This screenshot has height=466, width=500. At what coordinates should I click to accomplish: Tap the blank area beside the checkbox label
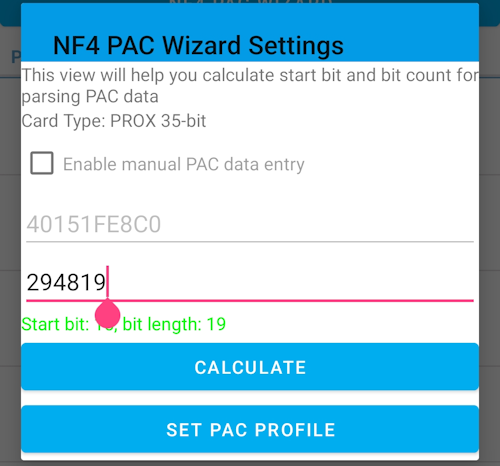pos(390,164)
